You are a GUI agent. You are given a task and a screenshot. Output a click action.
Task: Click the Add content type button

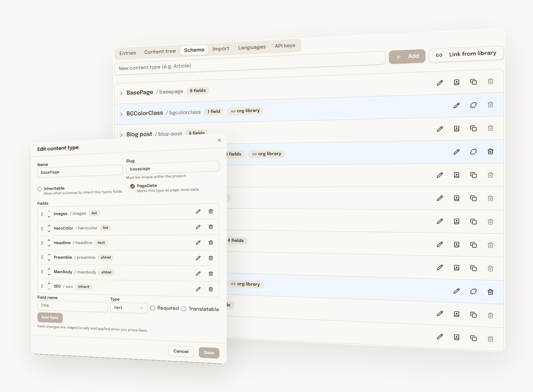(x=407, y=56)
